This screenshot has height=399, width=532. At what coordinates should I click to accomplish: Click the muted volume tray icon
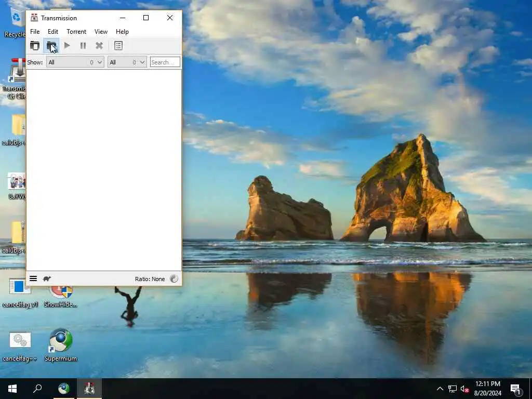tap(464, 389)
